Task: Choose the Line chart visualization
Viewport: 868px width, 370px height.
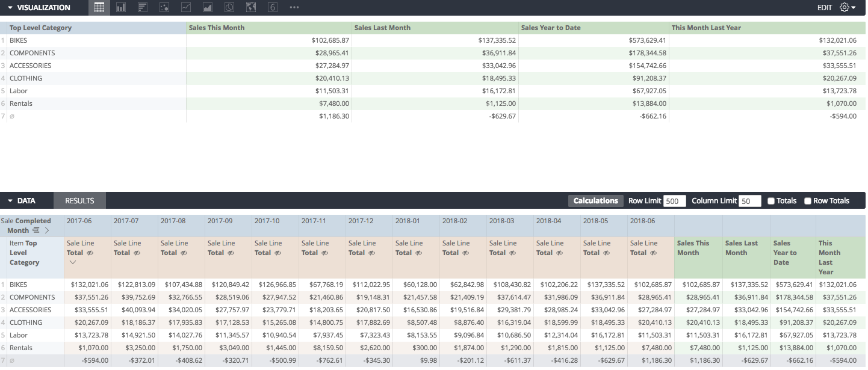Action: [x=186, y=8]
